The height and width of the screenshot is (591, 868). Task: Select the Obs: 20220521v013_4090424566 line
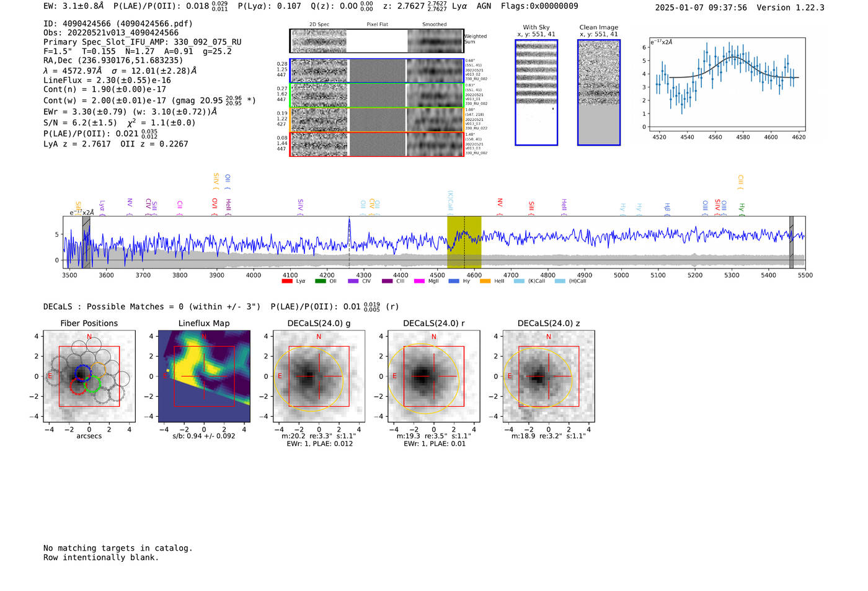pos(111,33)
